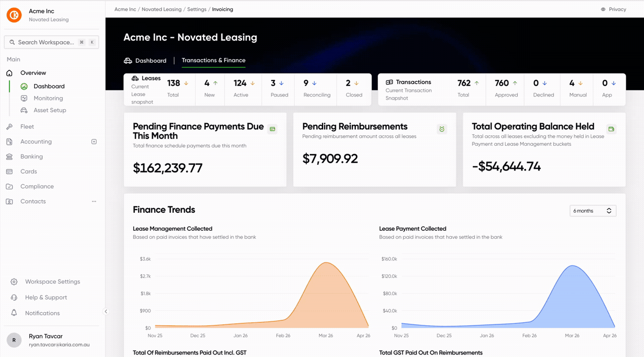Open the 6 months period dropdown

pos(593,211)
